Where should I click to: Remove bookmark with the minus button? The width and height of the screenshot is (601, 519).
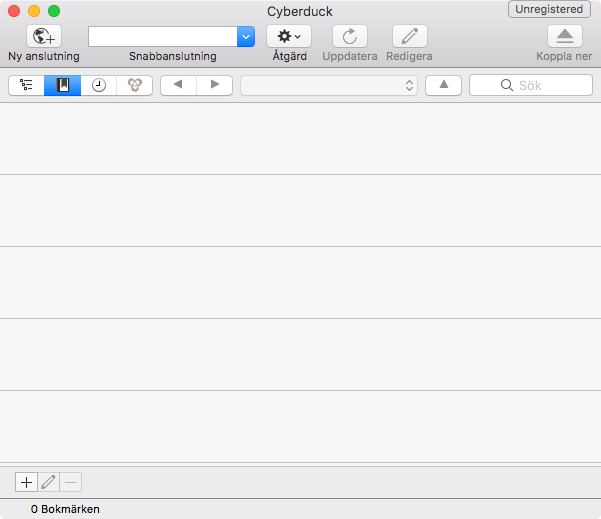(71, 482)
